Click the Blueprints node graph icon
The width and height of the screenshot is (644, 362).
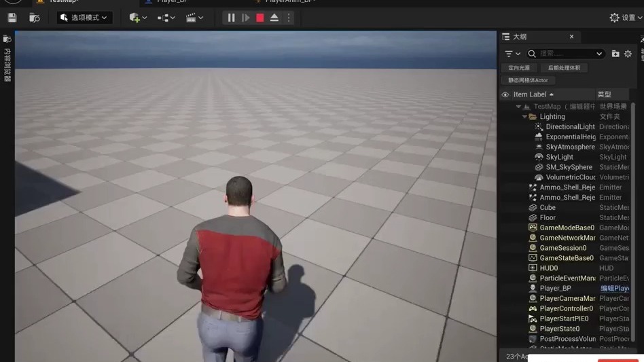coord(162,18)
